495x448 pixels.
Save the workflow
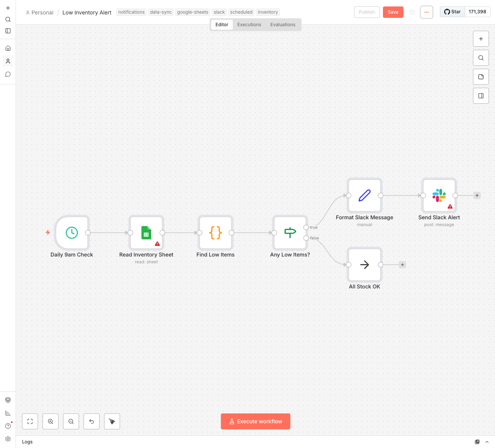coord(393,12)
